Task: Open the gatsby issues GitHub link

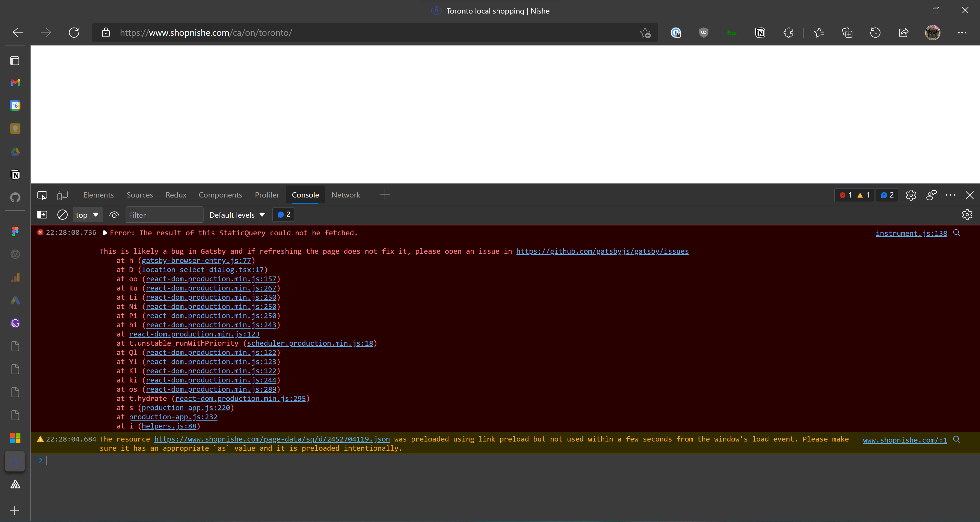Action: [x=602, y=251]
